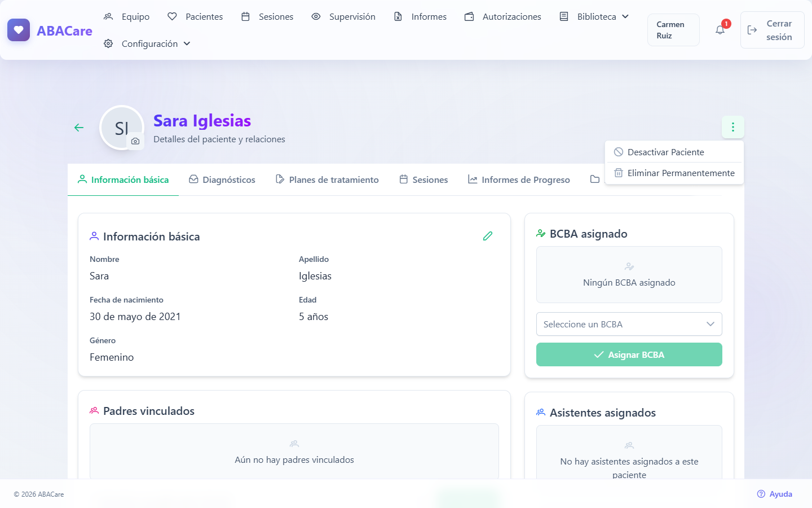The height and width of the screenshot is (508, 812).
Task: Click the folder icon tab
Action: pyautogui.click(x=595, y=179)
